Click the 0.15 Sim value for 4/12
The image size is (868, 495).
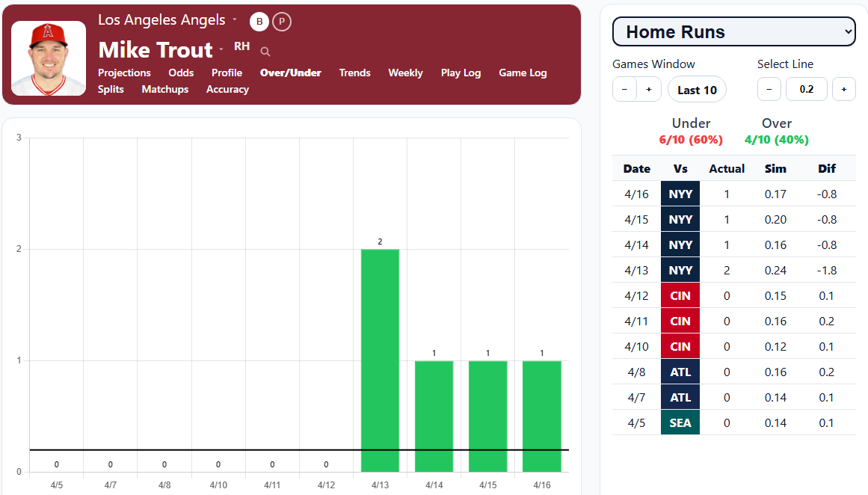pyautogui.click(x=775, y=295)
